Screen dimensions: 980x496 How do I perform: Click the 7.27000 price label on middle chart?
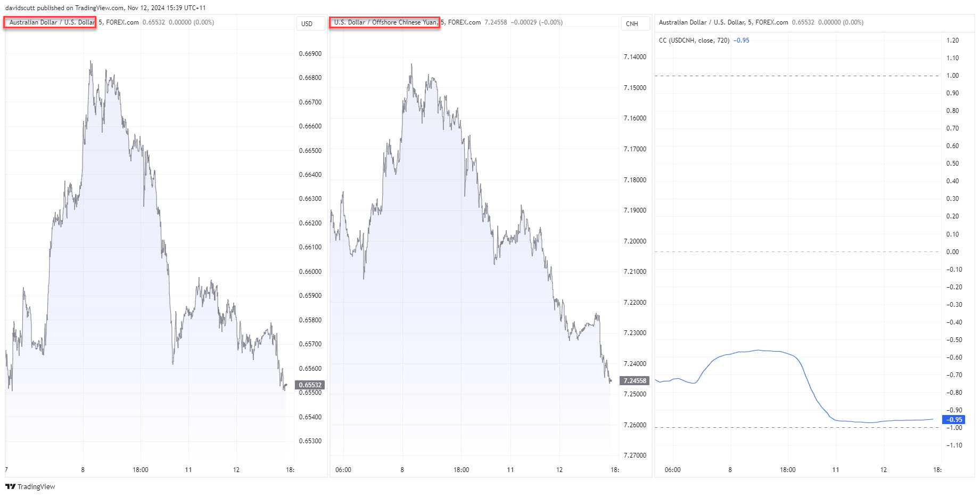pyautogui.click(x=635, y=456)
